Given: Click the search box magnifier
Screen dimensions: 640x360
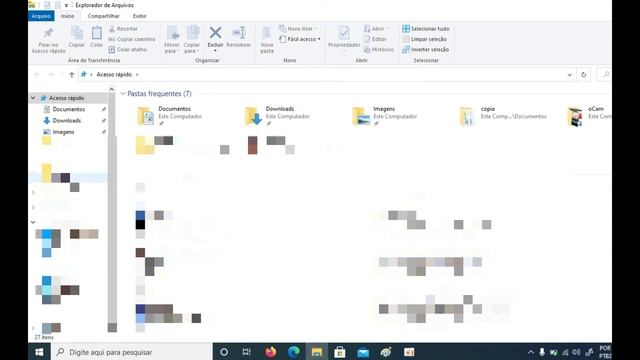Looking at the screenshot, I should point(606,75).
